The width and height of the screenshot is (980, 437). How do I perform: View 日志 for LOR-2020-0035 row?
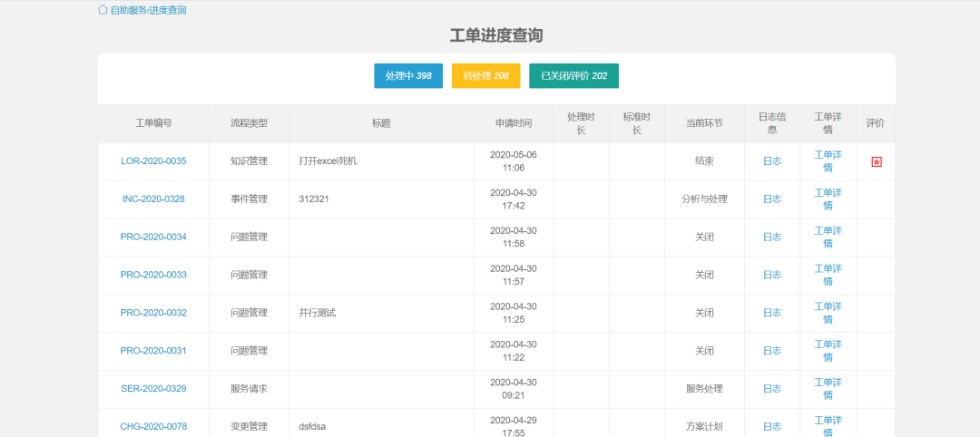771,161
